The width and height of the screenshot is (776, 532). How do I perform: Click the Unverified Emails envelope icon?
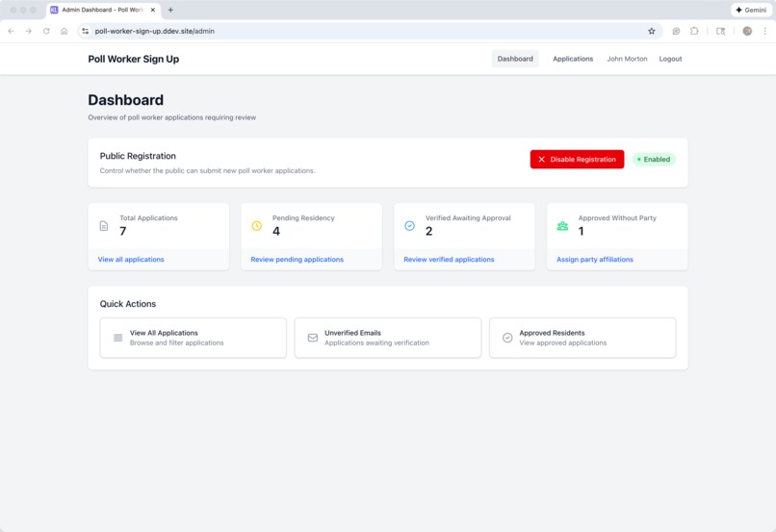(x=313, y=338)
